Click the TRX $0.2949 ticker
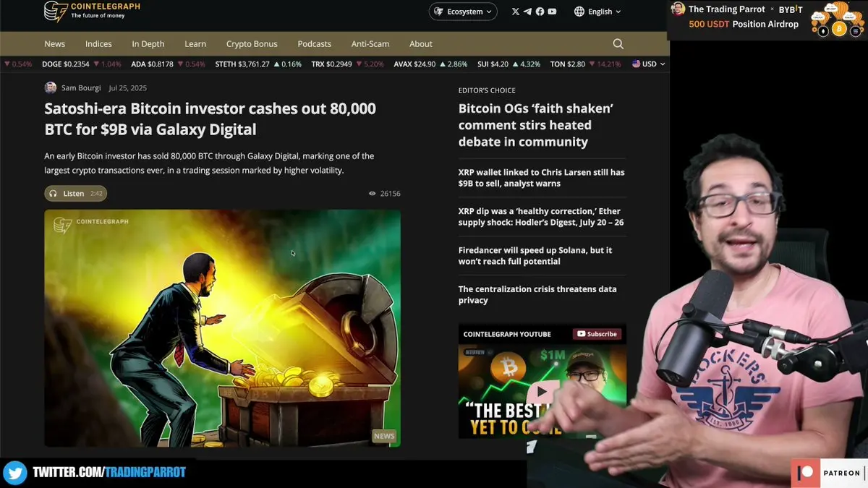 (332, 64)
